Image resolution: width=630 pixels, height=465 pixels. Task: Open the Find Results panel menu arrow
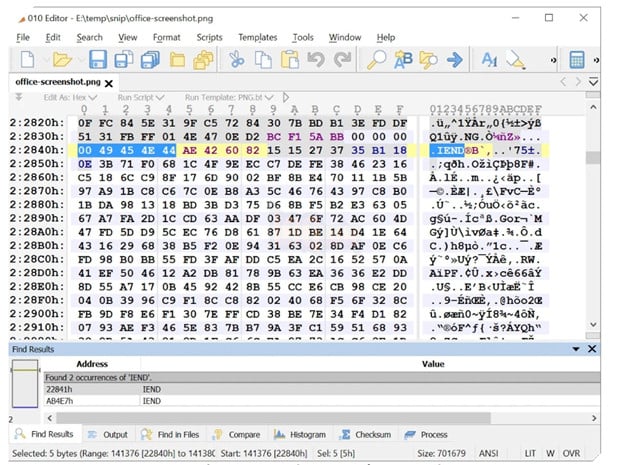576,349
